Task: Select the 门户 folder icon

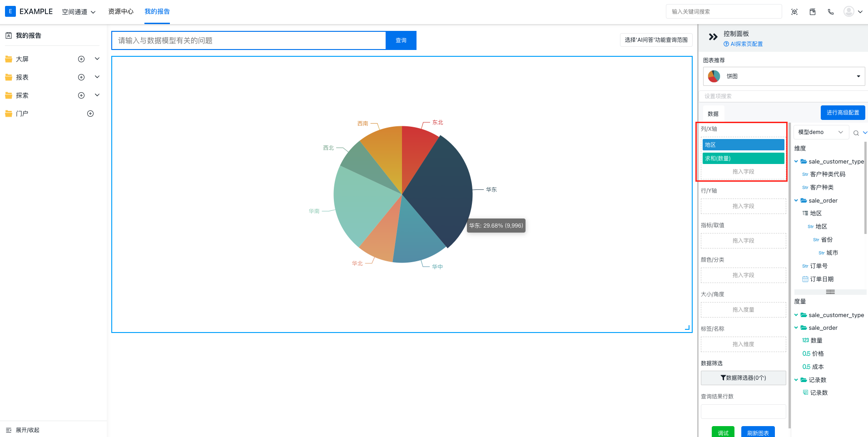Action: [x=9, y=114]
